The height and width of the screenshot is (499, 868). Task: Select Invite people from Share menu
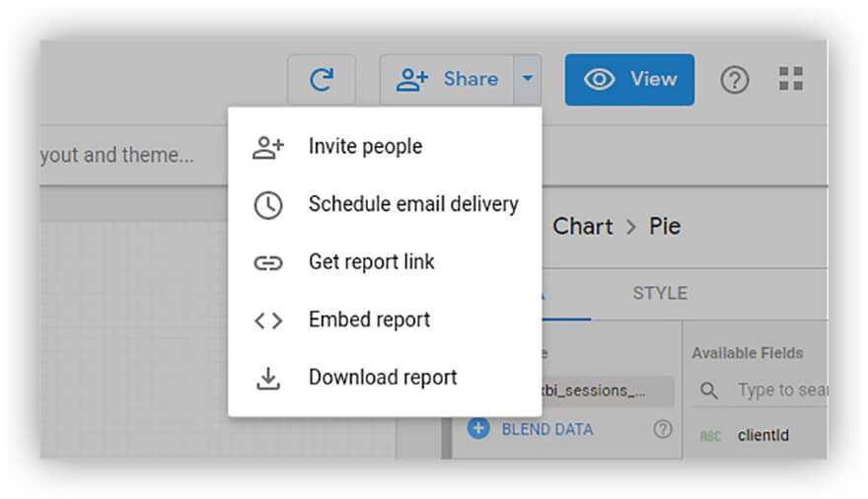[x=364, y=147]
